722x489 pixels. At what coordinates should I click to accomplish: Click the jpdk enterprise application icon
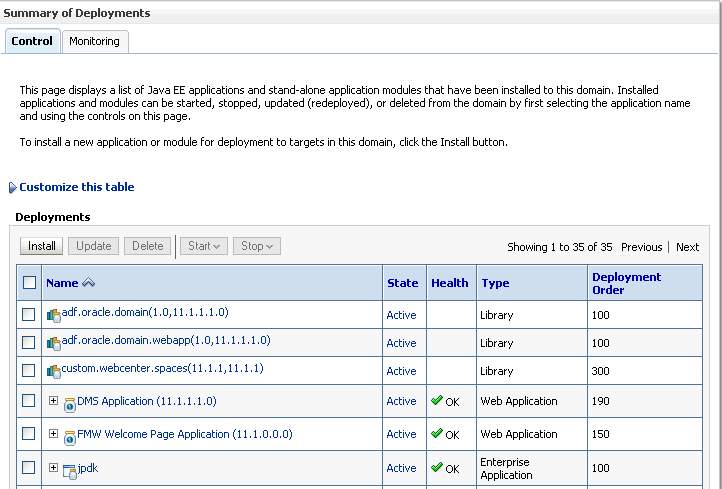(x=70, y=470)
